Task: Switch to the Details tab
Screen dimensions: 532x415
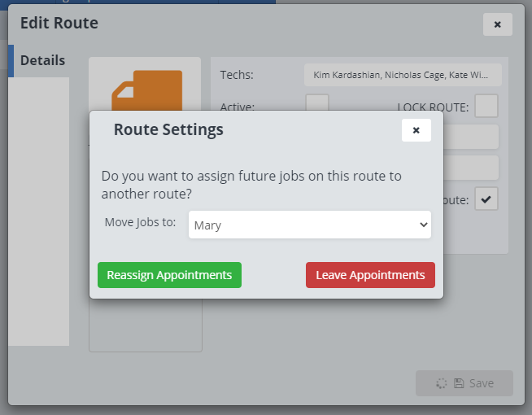Action: [x=42, y=60]
